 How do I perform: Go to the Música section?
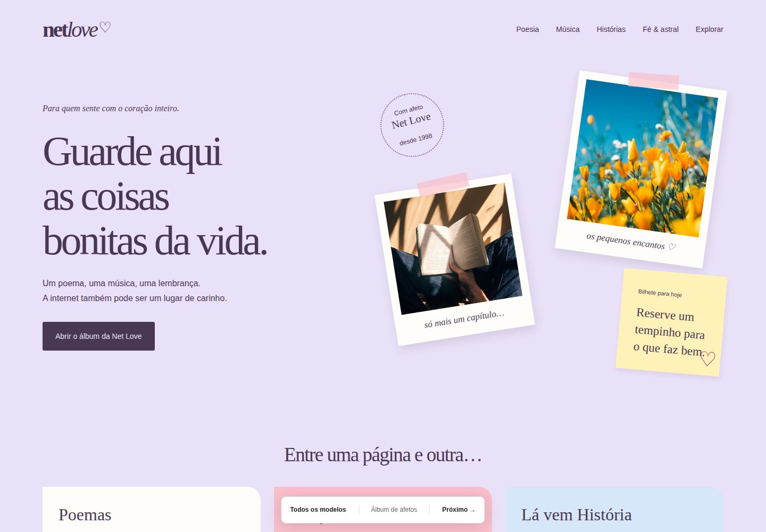point(568,29)
